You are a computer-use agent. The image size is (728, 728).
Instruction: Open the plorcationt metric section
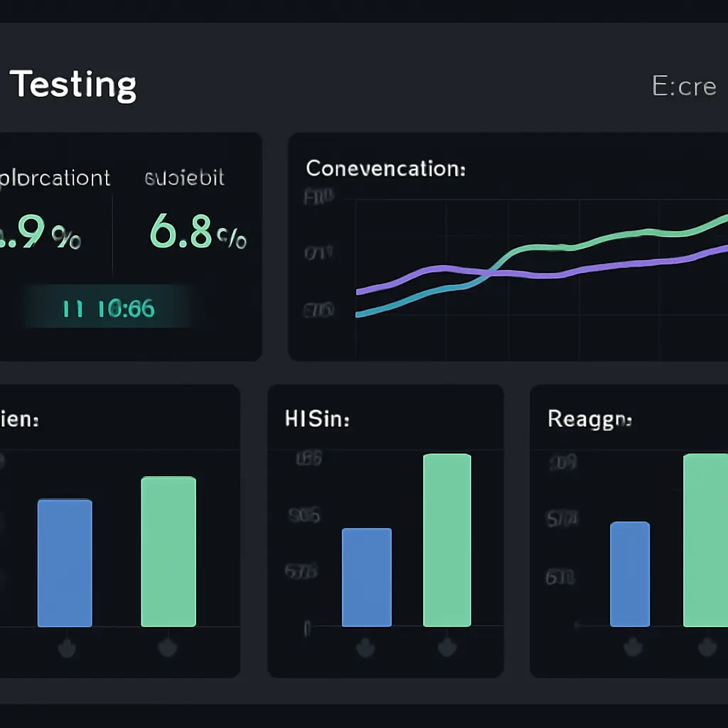click(55, 178)
